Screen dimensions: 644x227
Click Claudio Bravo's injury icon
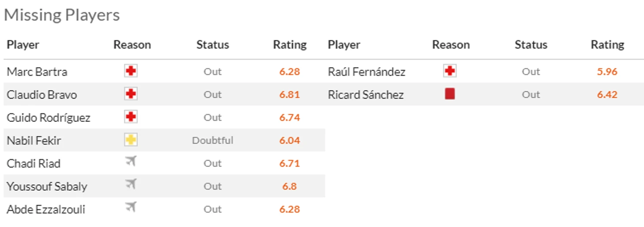tap(131, 94)
